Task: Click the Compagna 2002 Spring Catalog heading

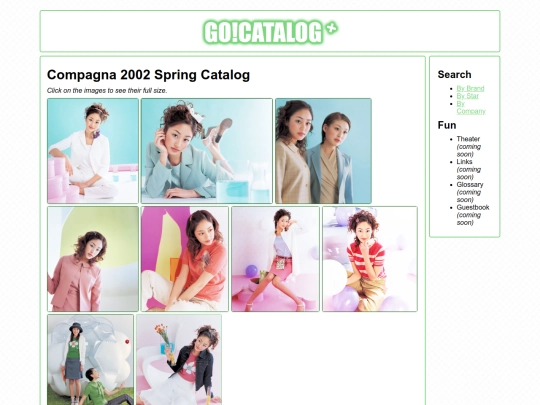Action: (x=148, y=75)
